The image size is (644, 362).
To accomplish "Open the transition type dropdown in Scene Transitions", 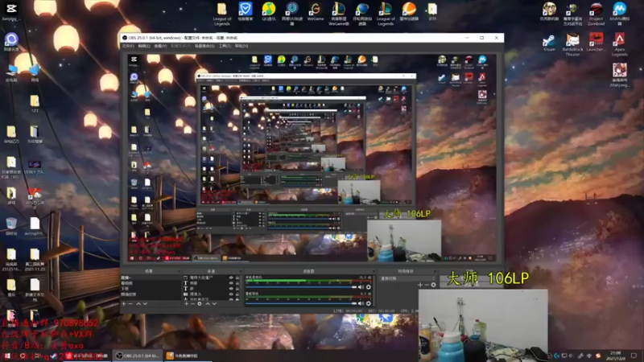I will (x=407, y=278).
